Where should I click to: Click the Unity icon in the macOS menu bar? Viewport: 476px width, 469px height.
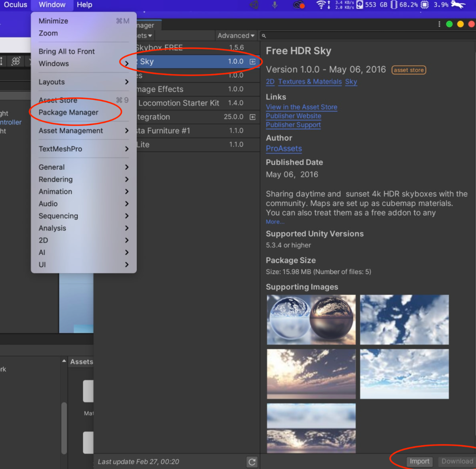(254, 5)
